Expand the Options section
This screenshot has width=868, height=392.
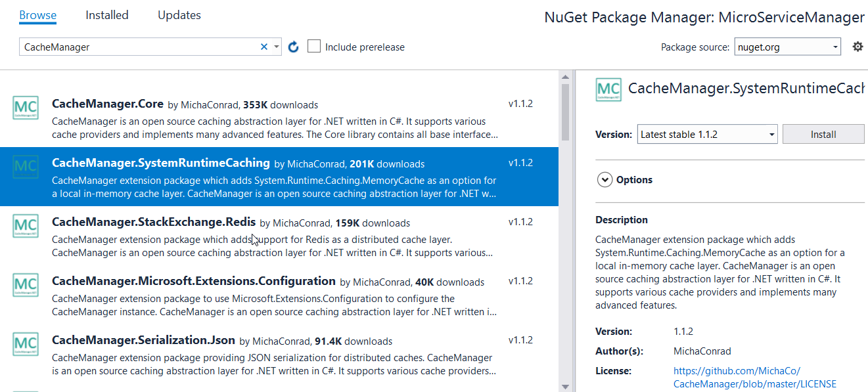click(605, 179)
